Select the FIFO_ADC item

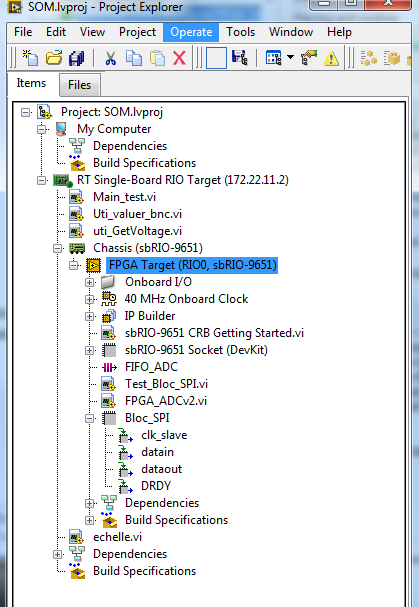[x=151, y=367]
